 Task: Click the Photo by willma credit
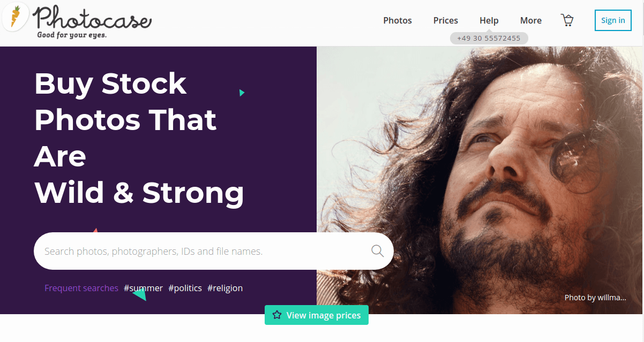coord(595,298)
